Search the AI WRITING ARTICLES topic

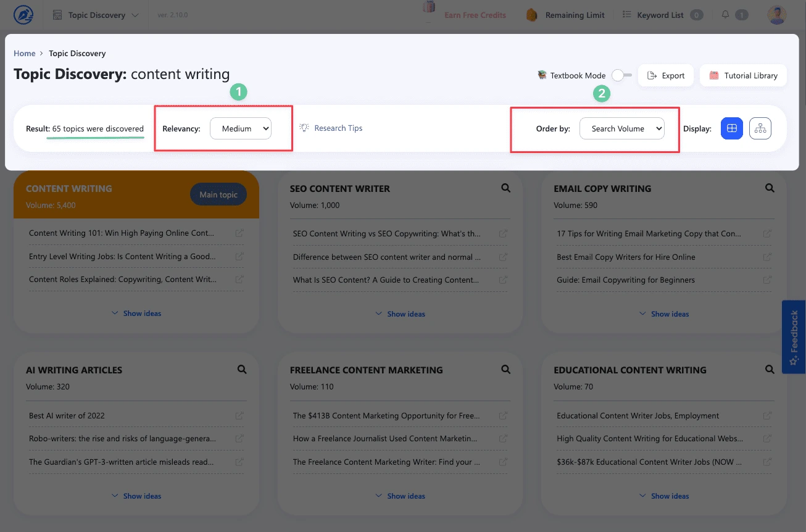point(242,370)
